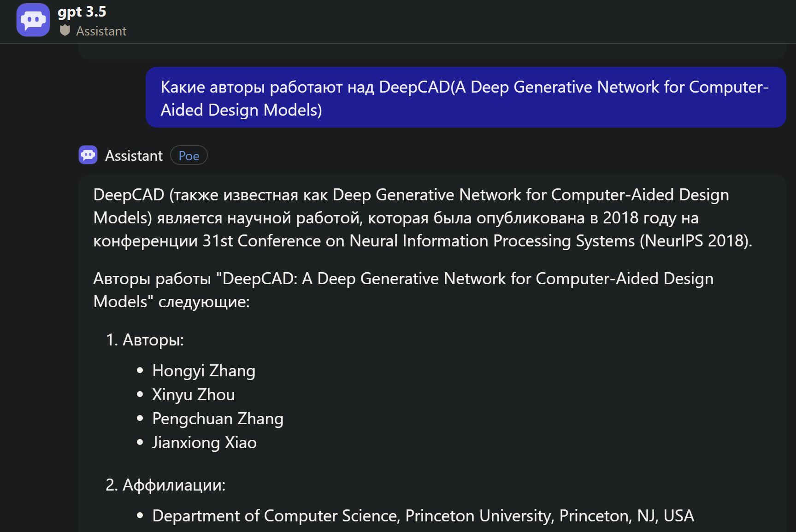Click the 'Авторы работы' paragraph text
This screenshot has width=796, height=532.
click(x=403, y=290)
